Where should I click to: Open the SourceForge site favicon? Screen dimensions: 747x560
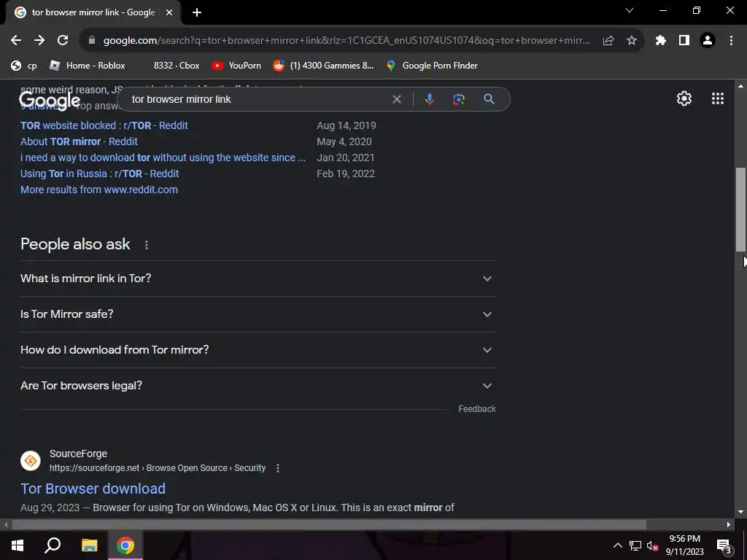[31, 461]
